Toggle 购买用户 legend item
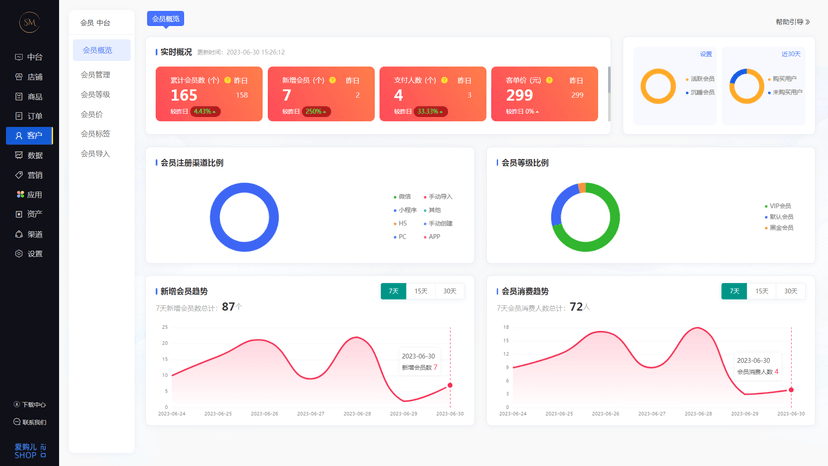 click(782, 79)
